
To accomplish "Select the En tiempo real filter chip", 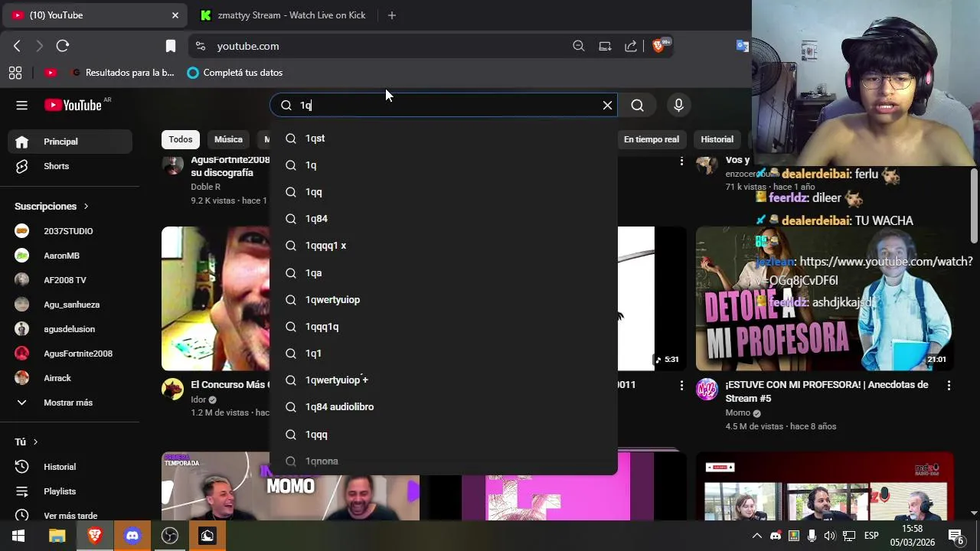I will click(x=652, y=139).
